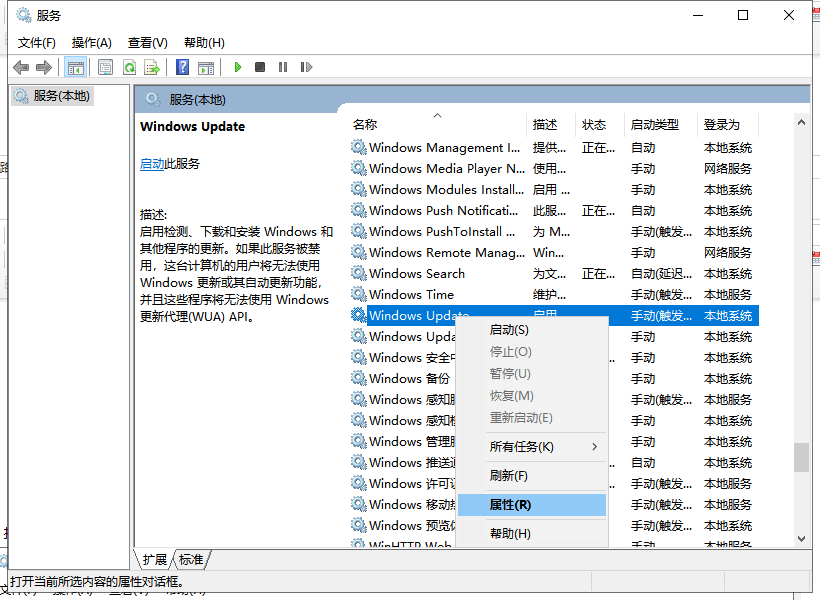Select the Windows Push Notificati... service name
This screenshot has height=600, width=820.
(443, 210)
